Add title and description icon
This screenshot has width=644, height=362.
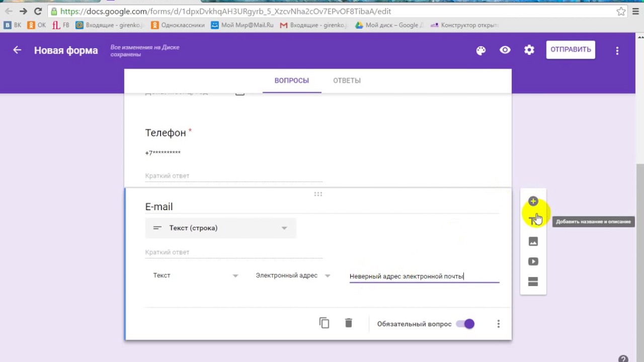tap(533, 221)
